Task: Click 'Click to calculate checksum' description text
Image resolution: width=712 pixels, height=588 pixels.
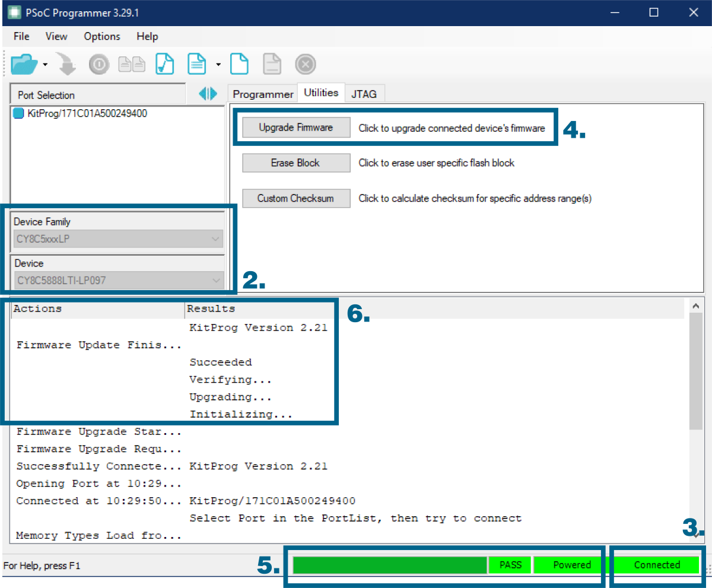Action: coord(475,199)
